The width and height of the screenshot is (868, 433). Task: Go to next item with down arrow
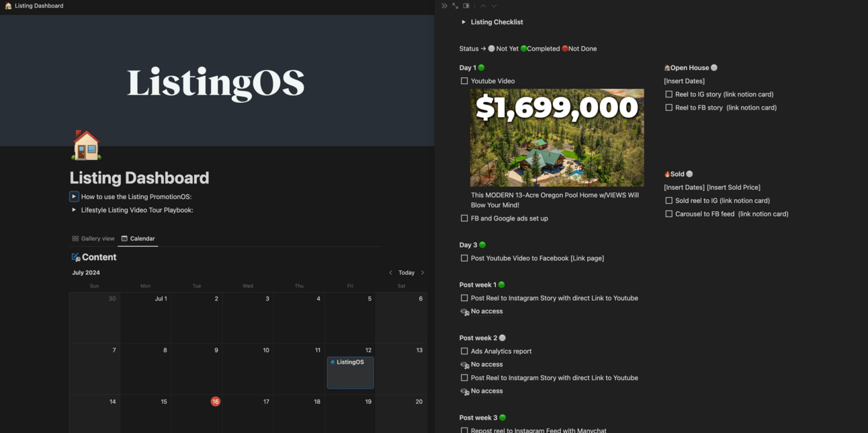(494, 6)
